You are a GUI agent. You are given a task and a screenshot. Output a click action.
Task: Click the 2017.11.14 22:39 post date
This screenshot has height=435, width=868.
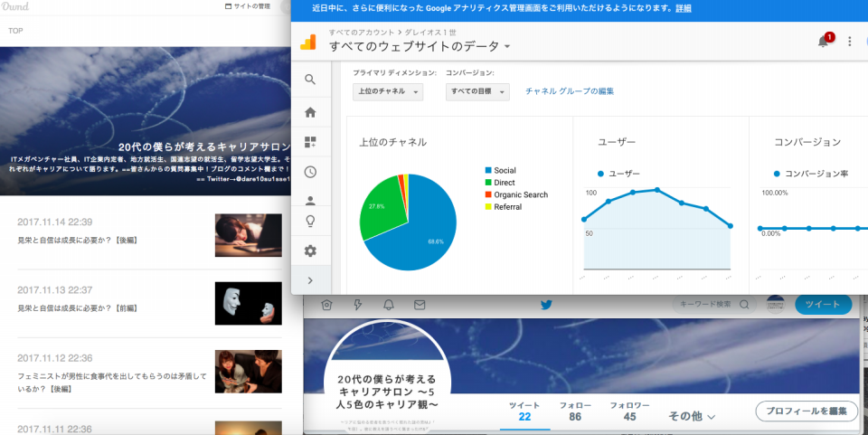click(x=55, y=222)
